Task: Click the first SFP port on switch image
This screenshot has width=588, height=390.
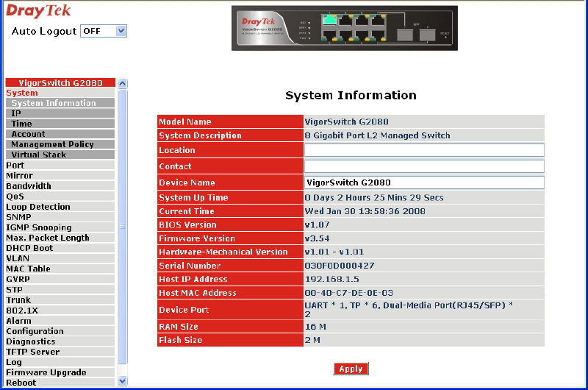Action: pyautogui.click(x=405, y=35)
